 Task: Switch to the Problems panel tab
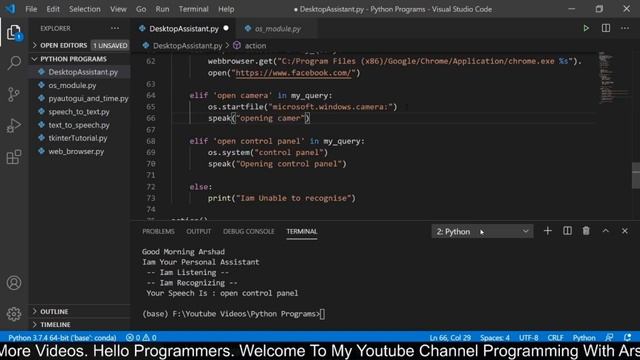pos(158,231)
